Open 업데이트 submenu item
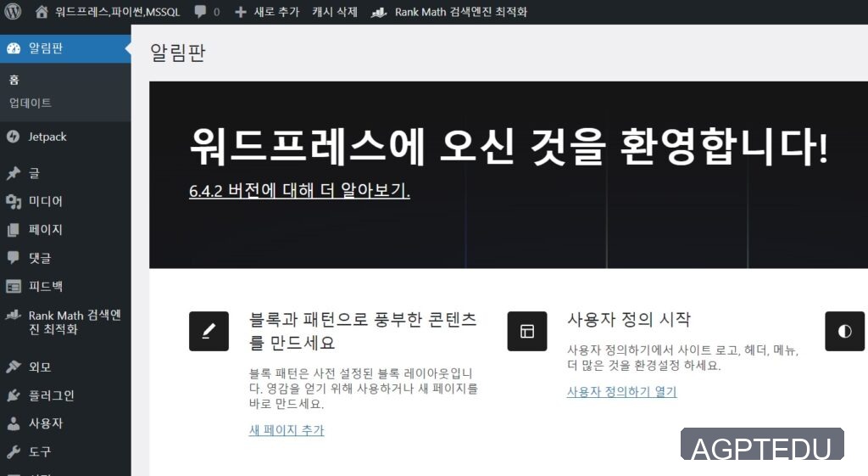Screen dimensions: 868x476 click(31, 103)
